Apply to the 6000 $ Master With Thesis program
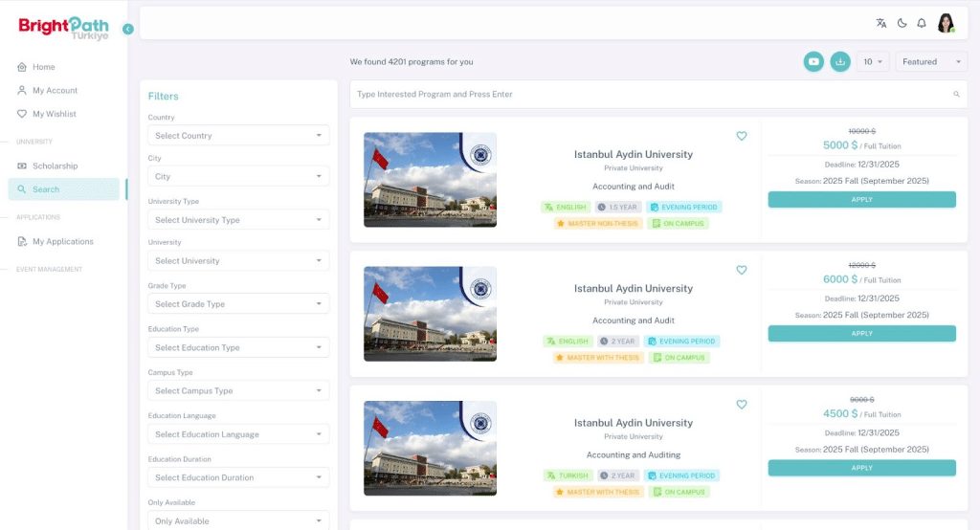The height and width of the screenshot is (530, 980). point(861,334)
